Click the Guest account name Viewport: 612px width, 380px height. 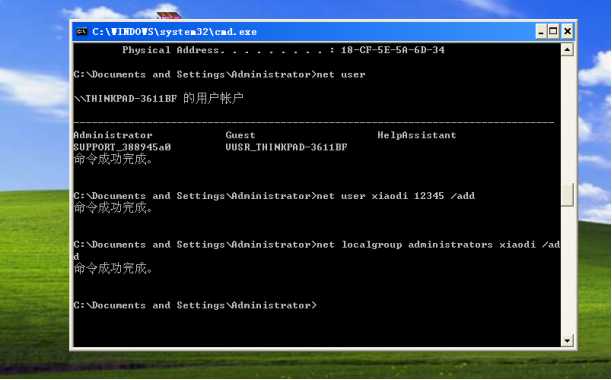[x=240, y=135]
